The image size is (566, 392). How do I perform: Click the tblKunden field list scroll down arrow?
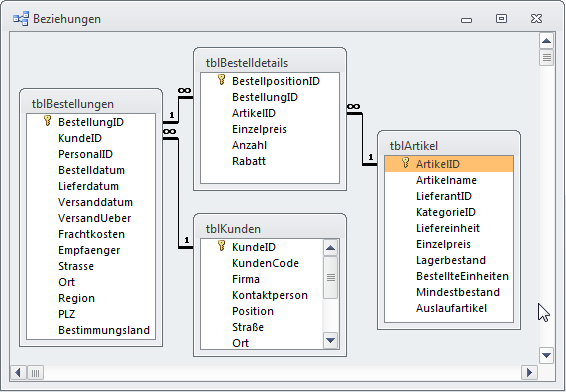coord(330,340)
